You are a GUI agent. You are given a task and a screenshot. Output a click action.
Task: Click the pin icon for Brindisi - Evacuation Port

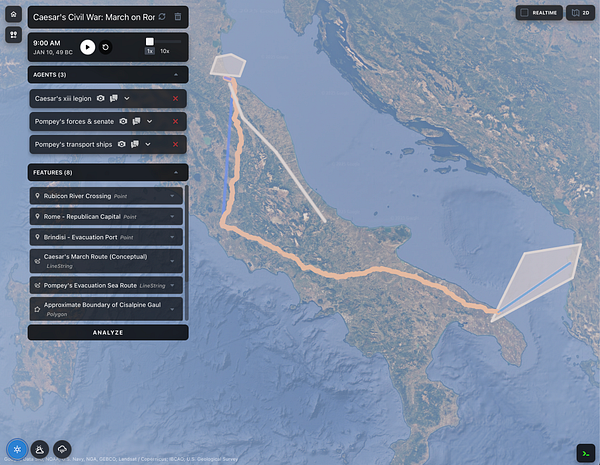click(x=38, y=237)
